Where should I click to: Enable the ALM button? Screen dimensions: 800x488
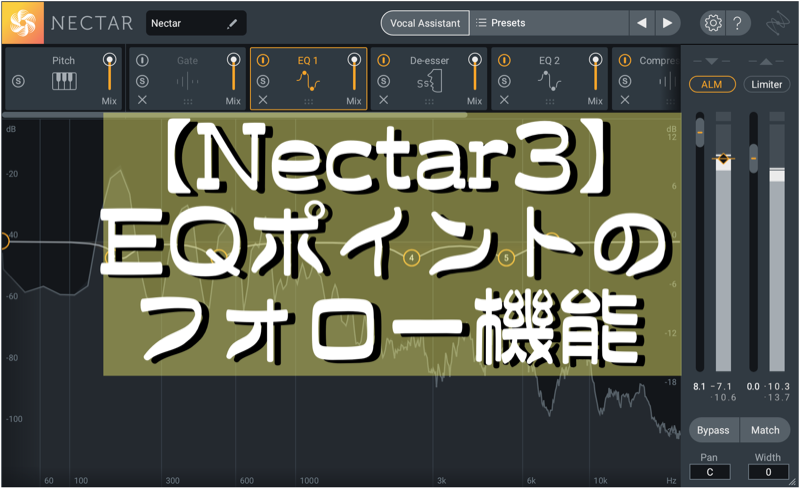[x=712, y=84]
